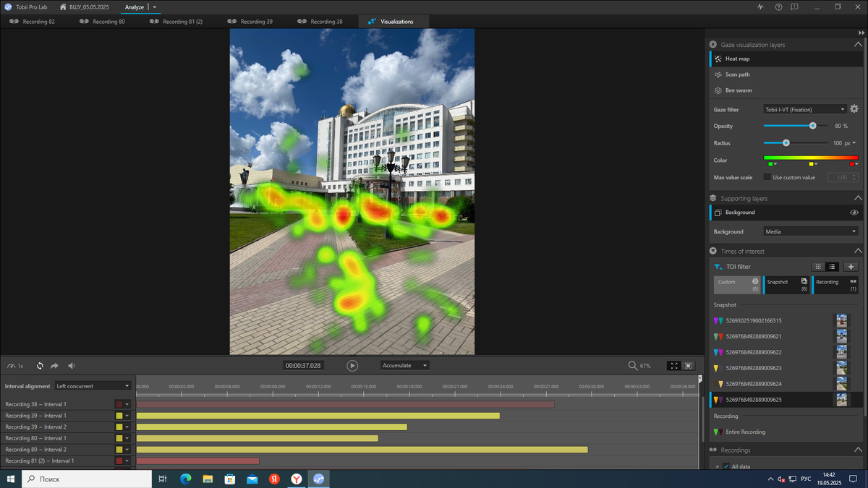
Task: Switch to the Recording 82 tab
Action: point(32,22)
